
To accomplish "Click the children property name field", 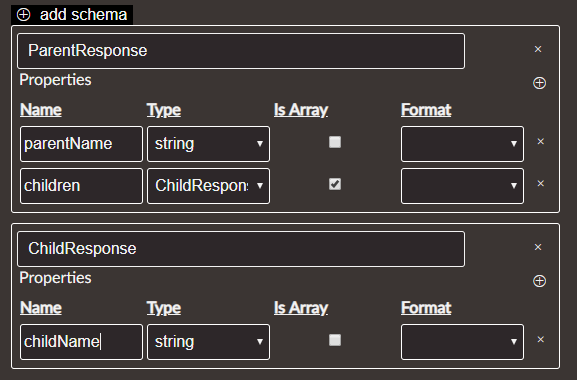I will click(81, 186).
